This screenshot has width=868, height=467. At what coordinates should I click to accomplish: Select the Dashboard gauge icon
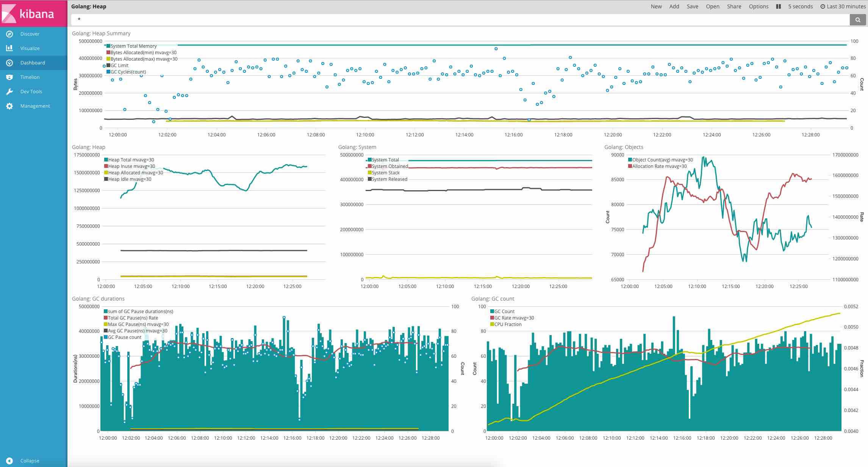tap(9, 63)
